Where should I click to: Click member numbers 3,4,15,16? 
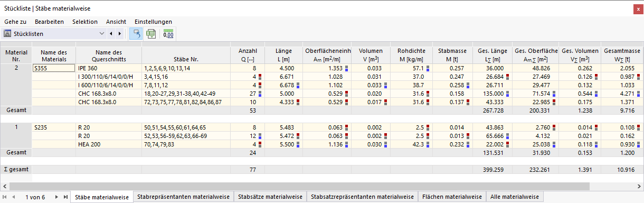[x=186, y=77]
